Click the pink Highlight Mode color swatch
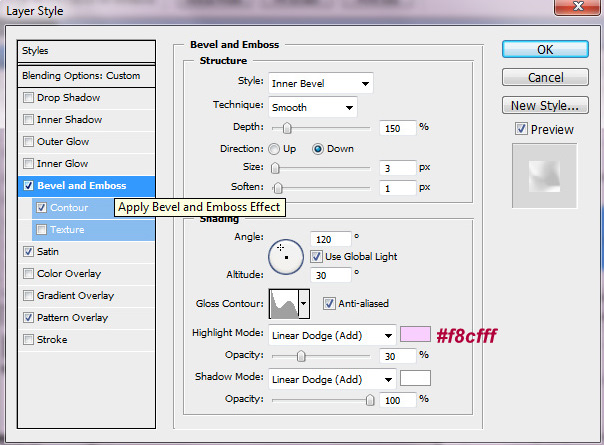The width and height of the screenshot is (604, 445). click(415, 335)
